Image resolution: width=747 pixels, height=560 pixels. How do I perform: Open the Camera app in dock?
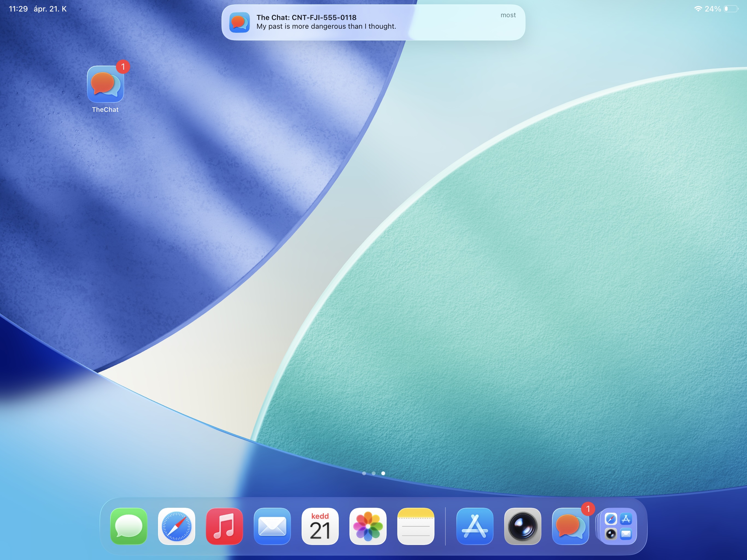click(x=523, y=526)
